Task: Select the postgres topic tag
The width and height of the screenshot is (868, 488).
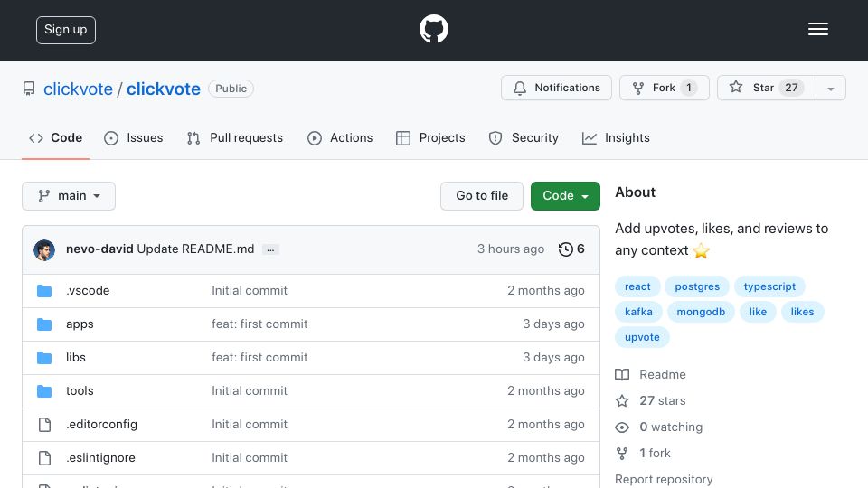Action: (697, 286)
